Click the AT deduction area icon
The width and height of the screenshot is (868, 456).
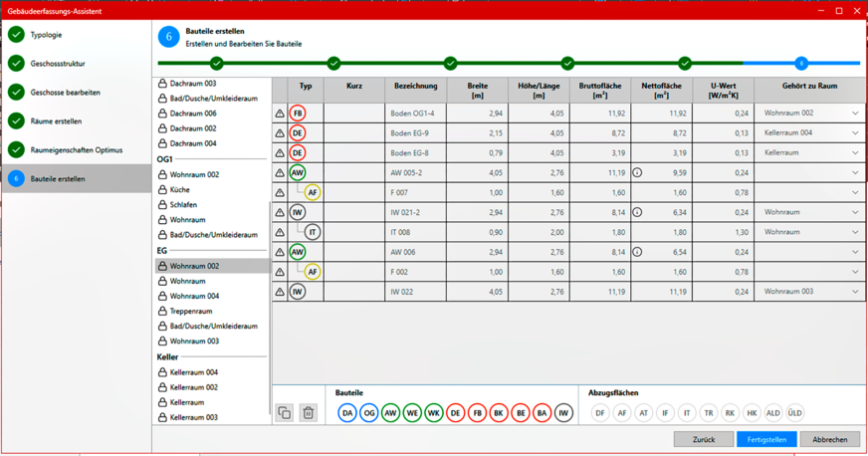pos(644,413)
